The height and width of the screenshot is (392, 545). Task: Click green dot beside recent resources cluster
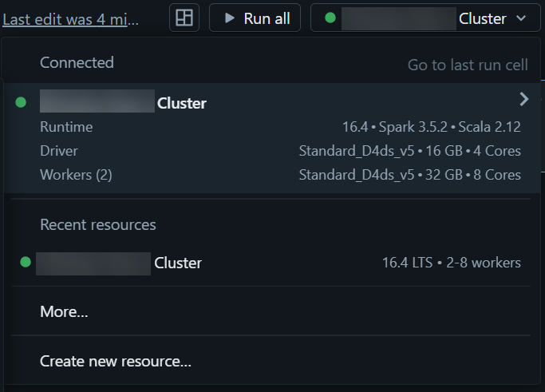tap(26, 261)
